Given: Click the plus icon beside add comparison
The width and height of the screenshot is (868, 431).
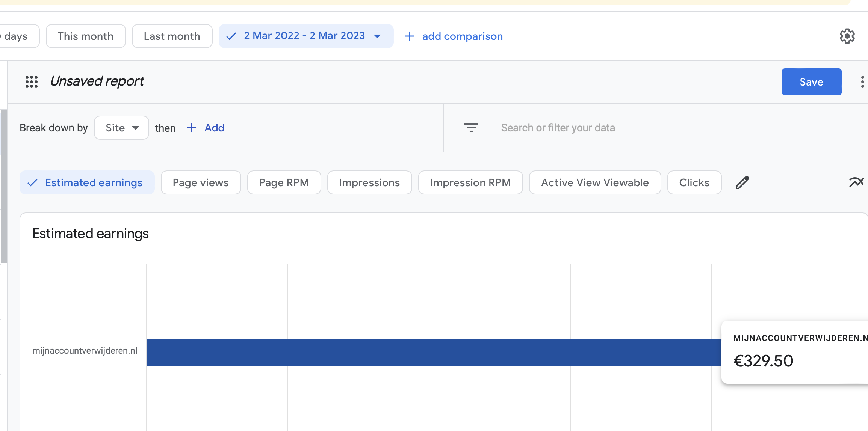Looking at the screenshot, I should pyautogui.click(x=409, y=36).
